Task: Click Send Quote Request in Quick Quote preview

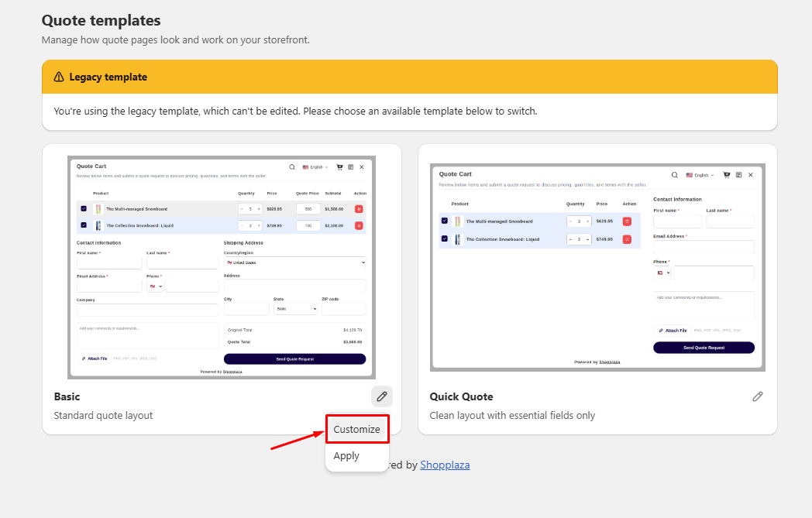Action: click(704, 348)
